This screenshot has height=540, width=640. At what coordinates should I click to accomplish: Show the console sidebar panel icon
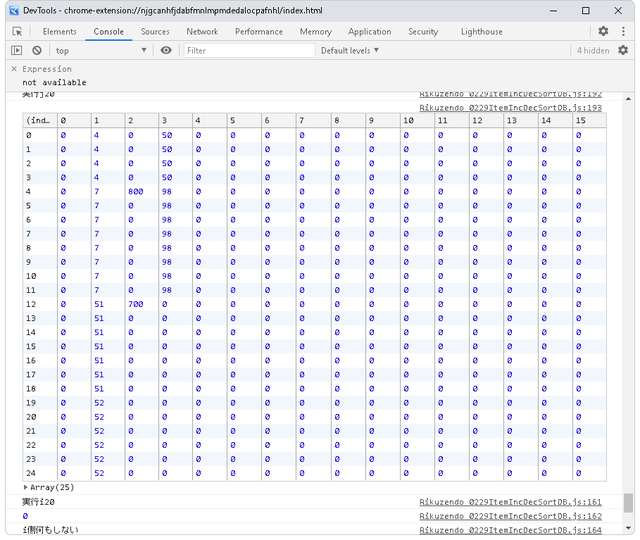[x=16, y=50]
